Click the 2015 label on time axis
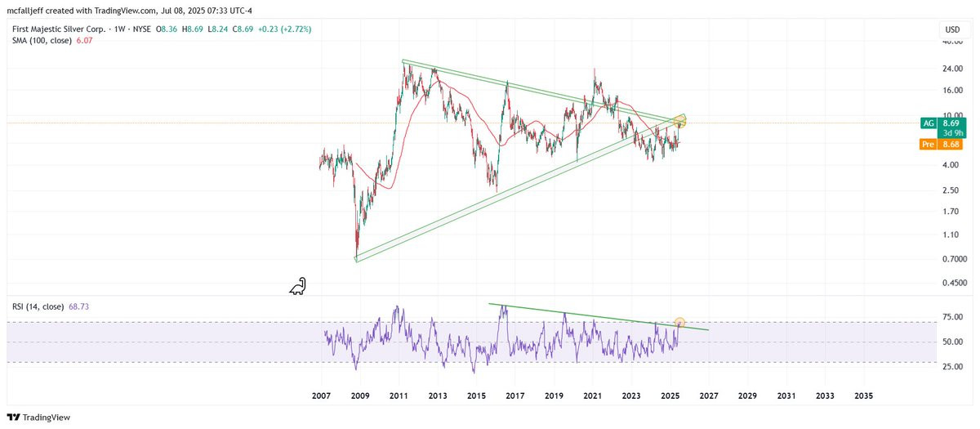Viewport: 980px width, 429px height. coord(476,395)
